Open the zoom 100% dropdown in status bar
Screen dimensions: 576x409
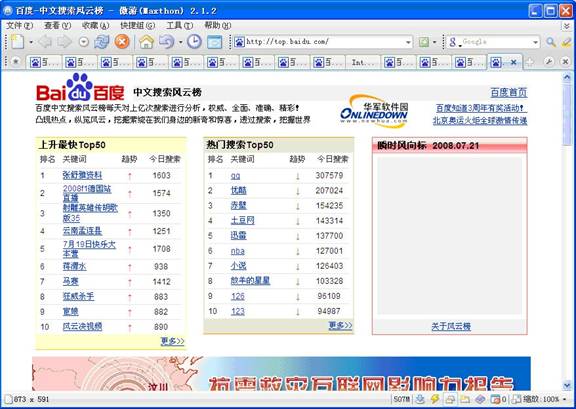coord(564,399)
